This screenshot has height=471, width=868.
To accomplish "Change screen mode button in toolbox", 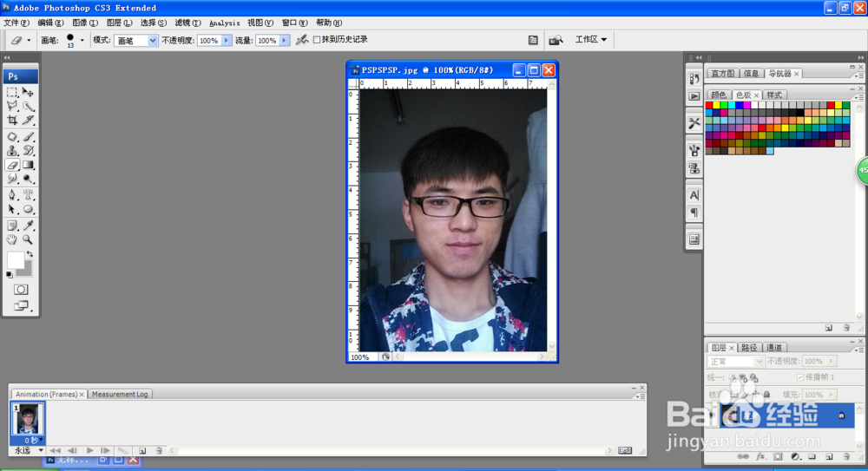I will tap(21, 305).
